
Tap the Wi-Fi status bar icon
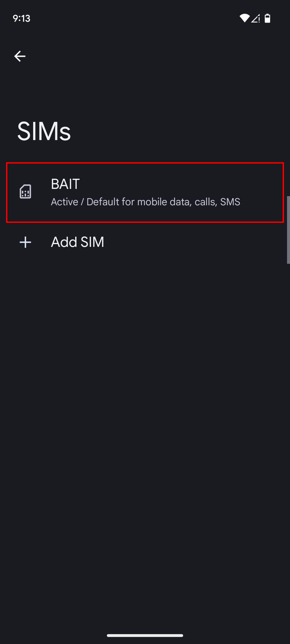coord(244,18)
